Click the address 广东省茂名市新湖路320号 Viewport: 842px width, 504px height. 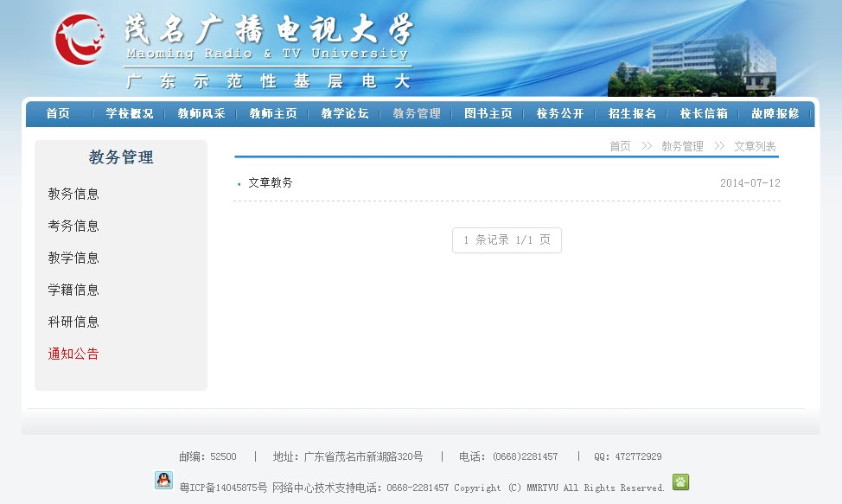pyautogui.click(x=364, y=456)
